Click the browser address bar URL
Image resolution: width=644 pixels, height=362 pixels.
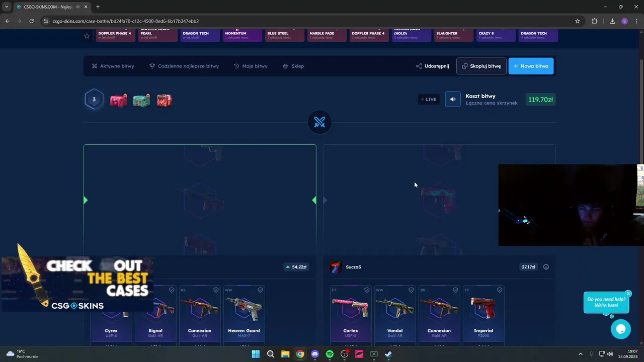point(126,21)
